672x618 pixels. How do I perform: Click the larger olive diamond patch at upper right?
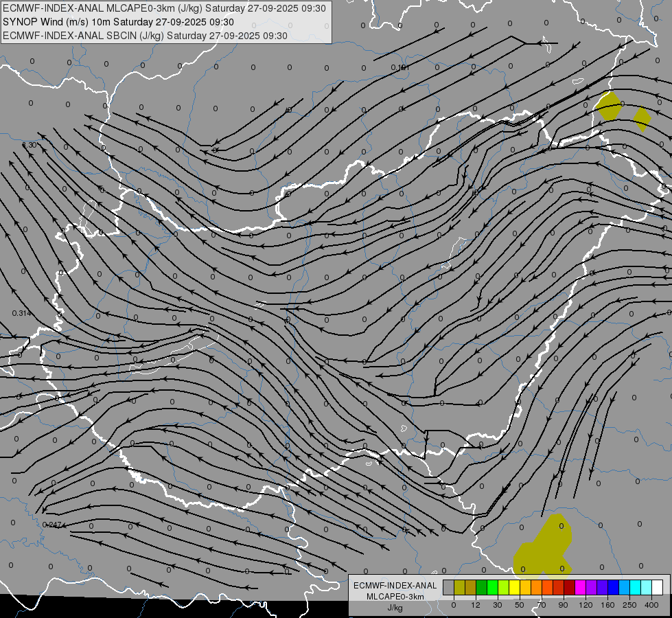(x=608, y=106)
